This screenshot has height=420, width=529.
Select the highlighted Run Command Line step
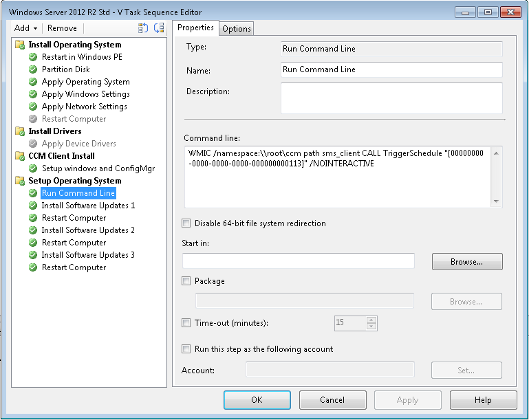click(78, 193)
